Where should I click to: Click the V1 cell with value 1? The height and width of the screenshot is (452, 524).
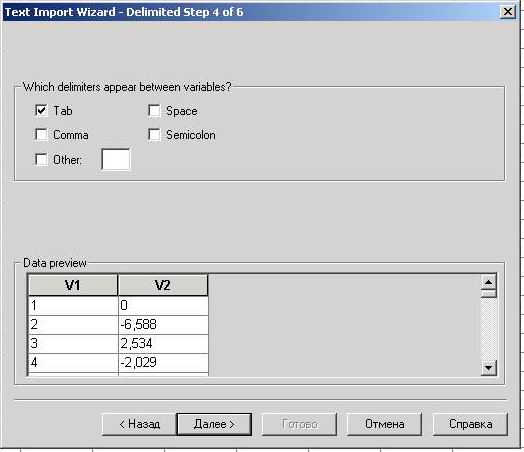tap(73, 306)
